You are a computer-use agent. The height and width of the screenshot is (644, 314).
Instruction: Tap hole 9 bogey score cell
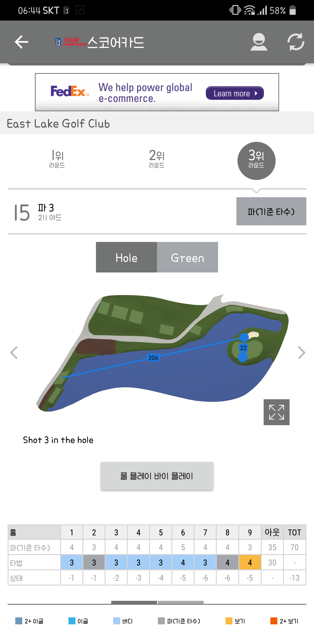(x=250, y=562)
